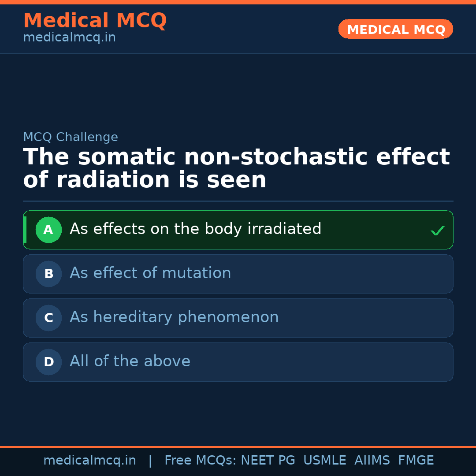Open medicalmcq.in link in the footer

(89, 461)
